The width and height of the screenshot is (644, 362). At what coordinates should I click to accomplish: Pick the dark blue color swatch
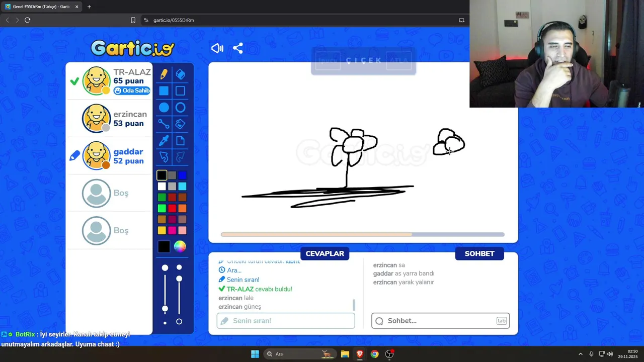pos(182,175)
